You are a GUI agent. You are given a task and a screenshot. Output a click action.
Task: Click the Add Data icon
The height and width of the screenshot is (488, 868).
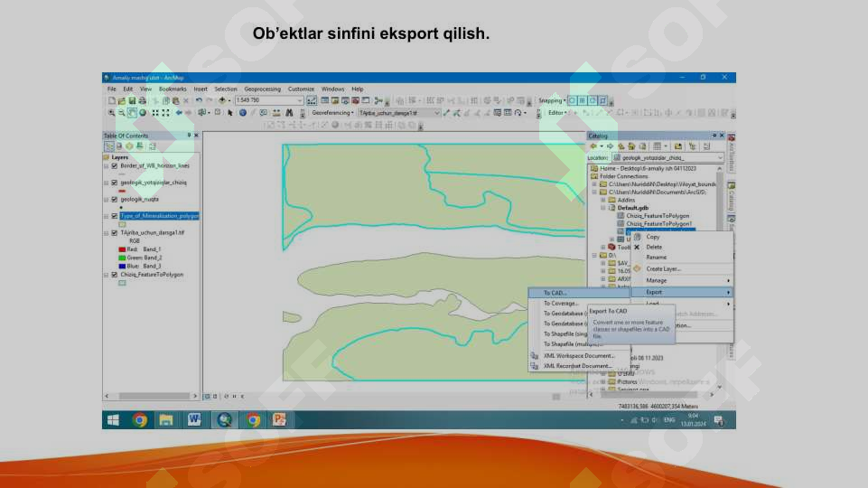point(222,101)
